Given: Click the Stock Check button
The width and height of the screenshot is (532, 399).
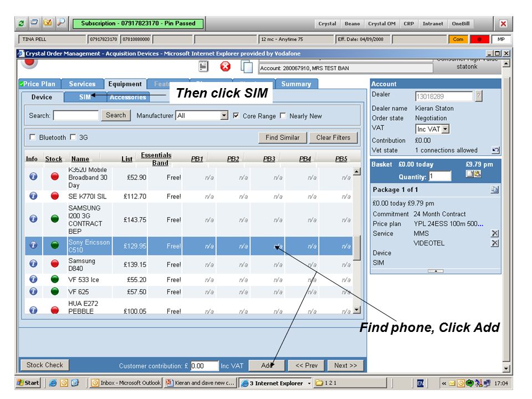Looking at the screenshot, I should (x=45, y=365).
